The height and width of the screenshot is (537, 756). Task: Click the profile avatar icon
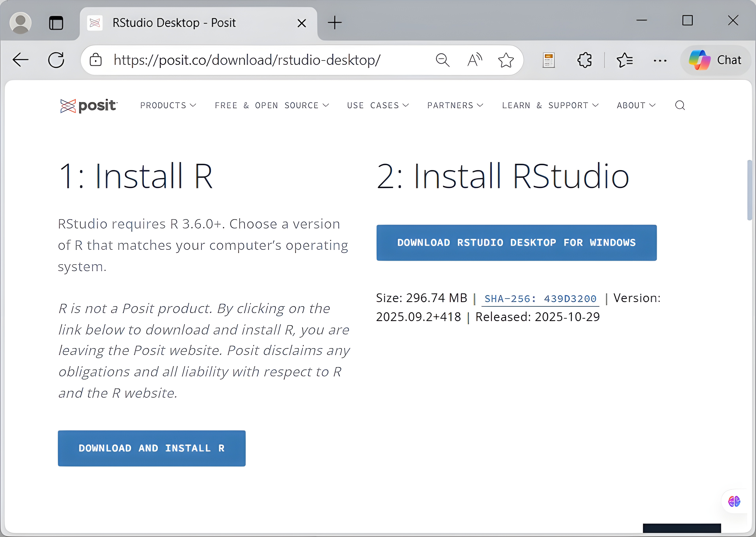pyautogui.click(x=21, y=23)
